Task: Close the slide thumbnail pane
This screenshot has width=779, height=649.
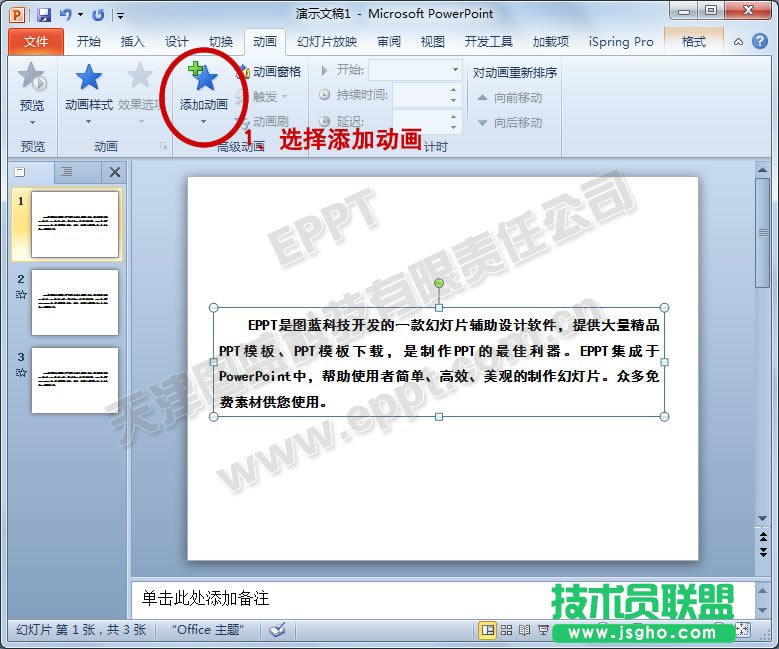Action: pyautogui.click(x=115, y=172)
